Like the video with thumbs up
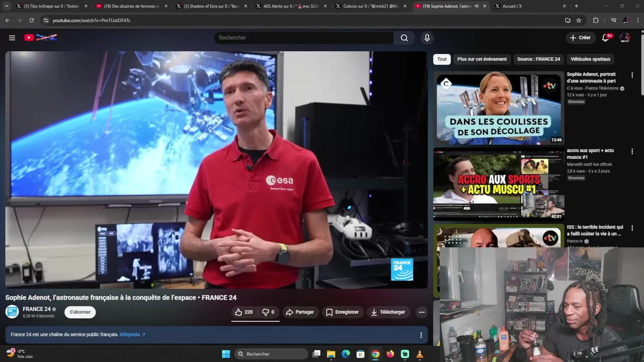Screen dimensions: 644x362 [x=244, y=312]
